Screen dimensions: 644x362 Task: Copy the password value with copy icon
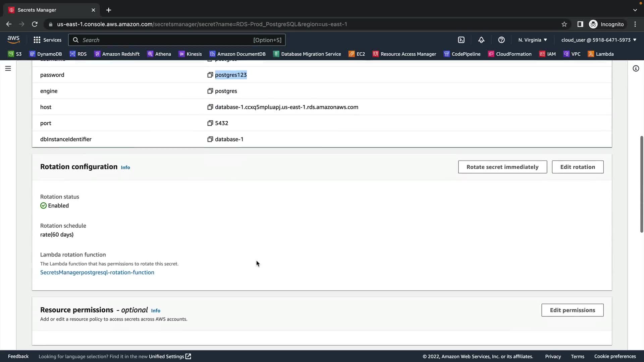coord(210,75)
